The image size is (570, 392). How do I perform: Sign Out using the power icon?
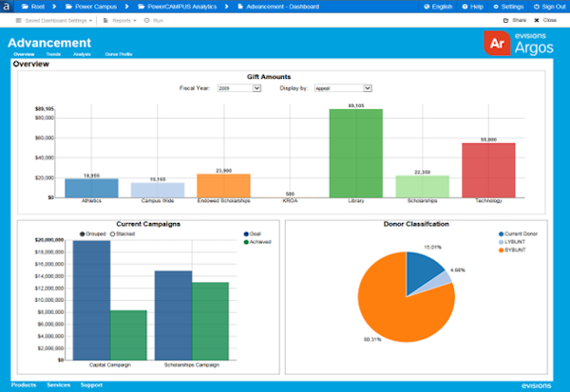click(537, 7)
